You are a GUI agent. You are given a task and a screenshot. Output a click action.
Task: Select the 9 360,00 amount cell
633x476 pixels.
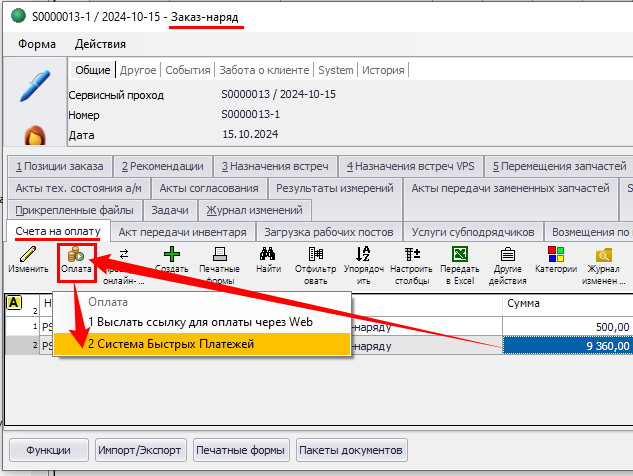click(x=567, y=346)
